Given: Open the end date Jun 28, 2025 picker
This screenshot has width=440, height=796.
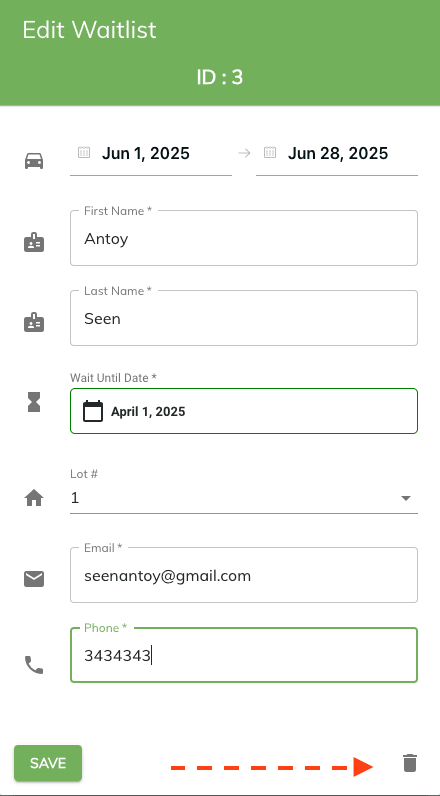Looking at the screenshot, I should point(337,153).
